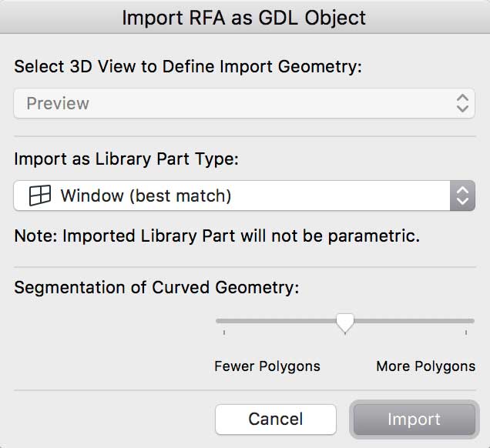This screenshot has width=490, height=448.
Task: Open the Window (best match) dropdown
Action: coord(231,196)
